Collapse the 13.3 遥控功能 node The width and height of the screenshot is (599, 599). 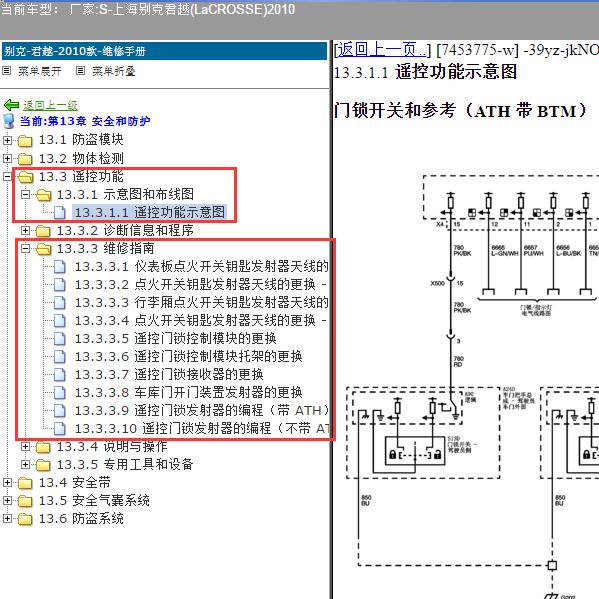pos(7,176)
